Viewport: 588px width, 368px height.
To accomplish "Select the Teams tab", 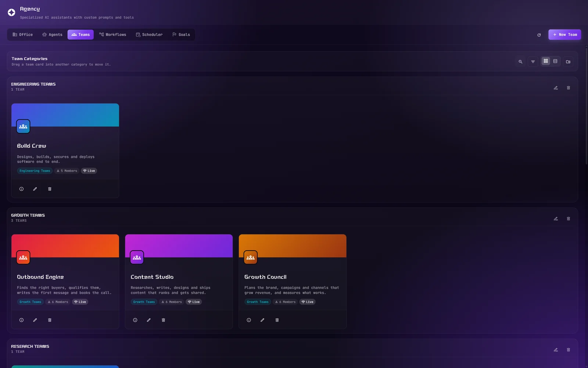I will click(80, 35).
